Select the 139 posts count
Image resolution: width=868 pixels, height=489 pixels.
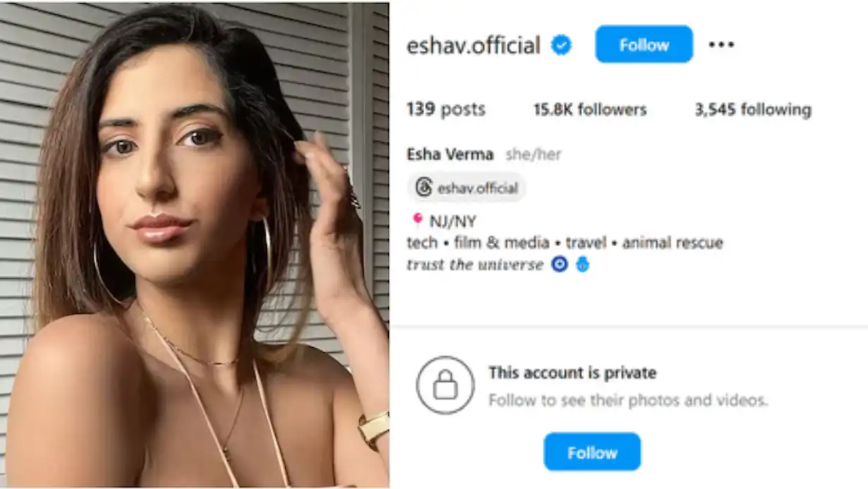[x=446, y=109]
